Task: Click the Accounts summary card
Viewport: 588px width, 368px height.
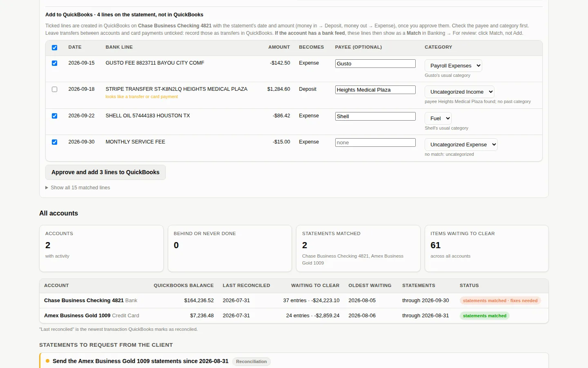Action: pyautogui.click(x=101, y=249)
